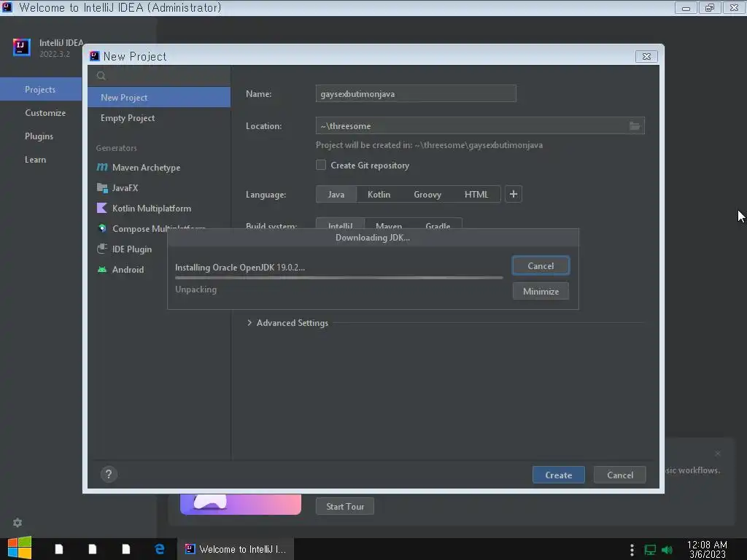Image resolution: width=747 pixels, height=560 pixels.
Task: Cancel the JDK download
Action: click(x=541, y=265)
